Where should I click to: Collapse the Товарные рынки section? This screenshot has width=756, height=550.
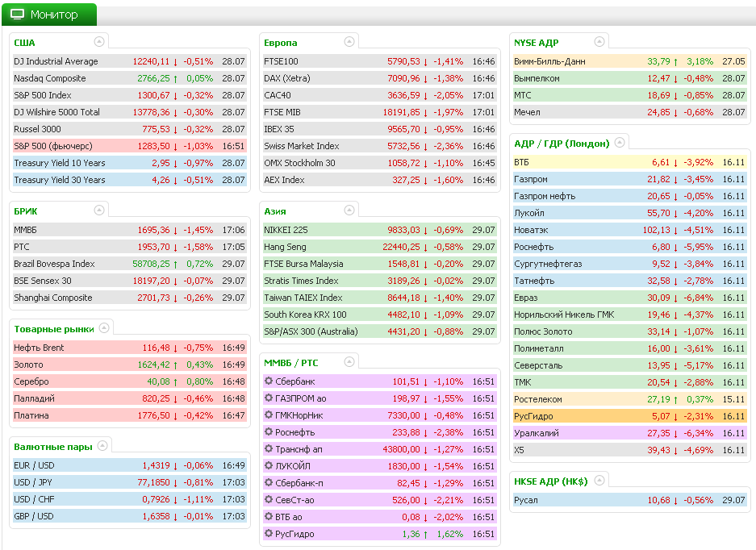tap(104, 328)
